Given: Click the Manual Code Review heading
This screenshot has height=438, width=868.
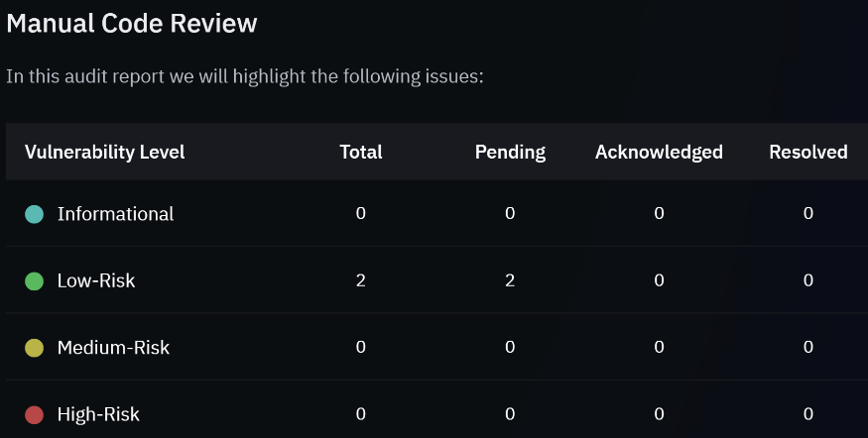Looking at the screenshot, I should point(132,23).
